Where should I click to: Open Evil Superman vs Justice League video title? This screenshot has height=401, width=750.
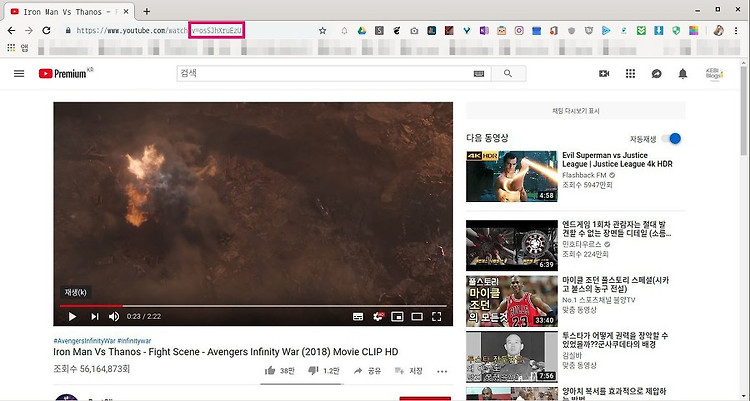(617, 159)
